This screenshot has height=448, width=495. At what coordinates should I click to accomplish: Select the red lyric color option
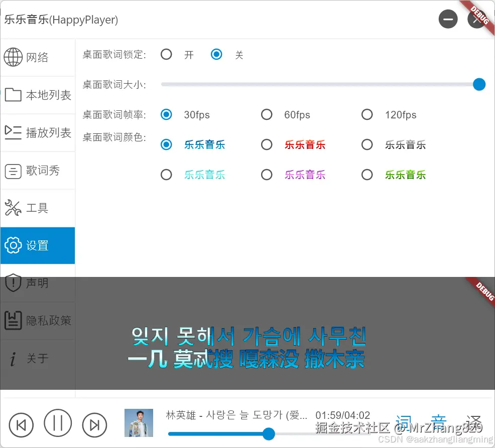tap(267, 144)
